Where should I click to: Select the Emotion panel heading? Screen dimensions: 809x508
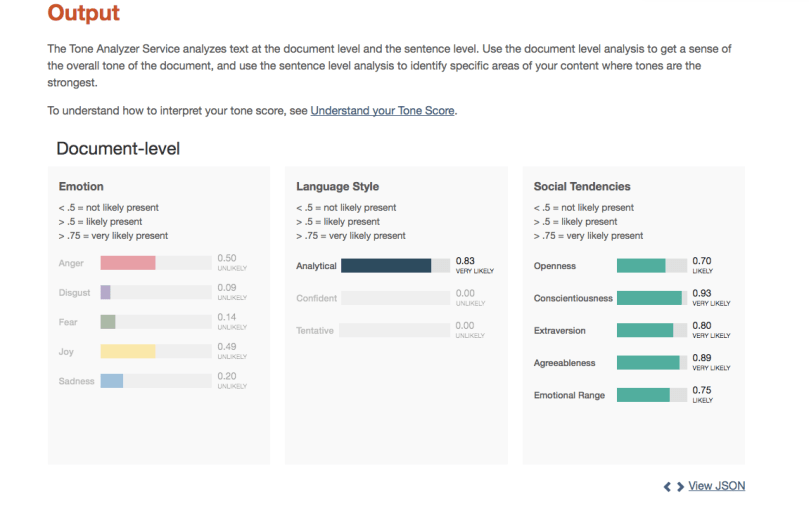click(81, 186)
